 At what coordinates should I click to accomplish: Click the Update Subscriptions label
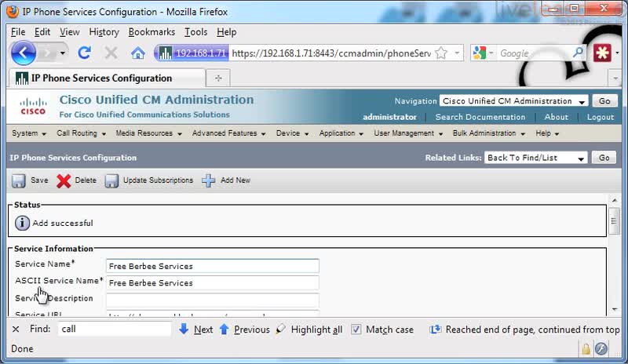pyautogui.click(x=159, y=180)
